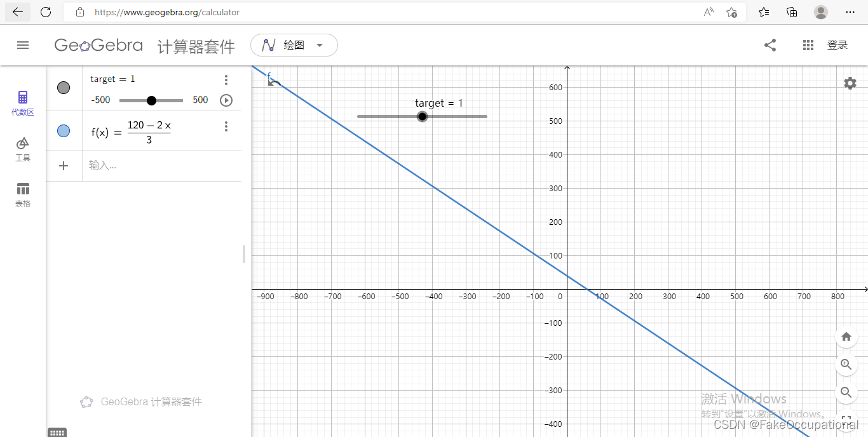Click the share icon
The height and width of the screenshot is (437, 868).
click(x=770, y=45)
